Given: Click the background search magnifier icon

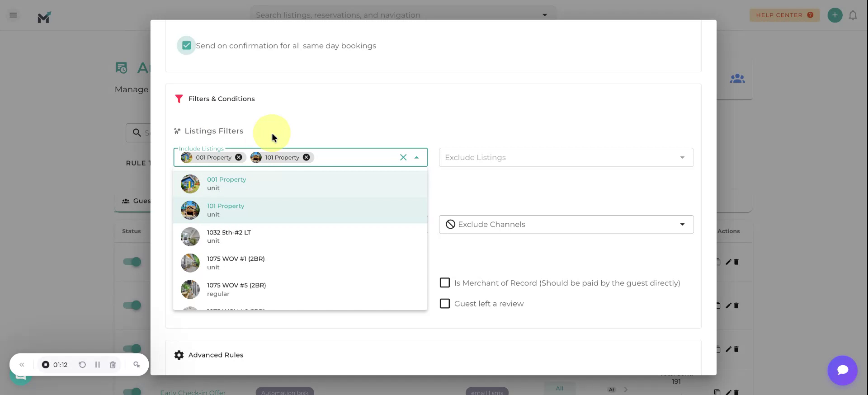Looking at the screenshot, I should point(137,133).
